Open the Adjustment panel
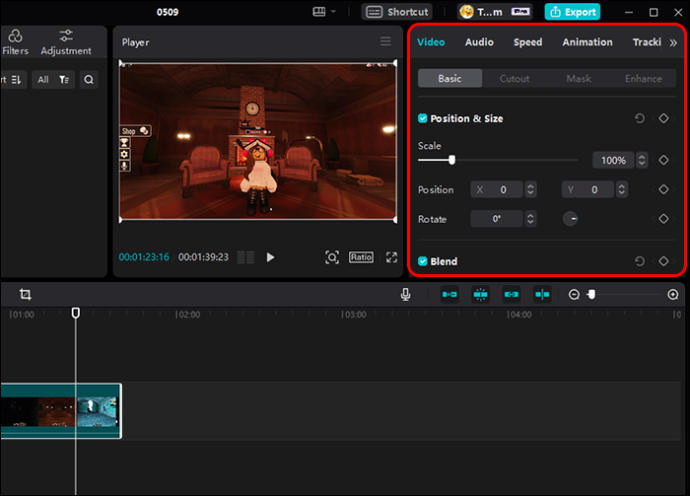Screen dimensions: 690x496 tap(66, 42)
